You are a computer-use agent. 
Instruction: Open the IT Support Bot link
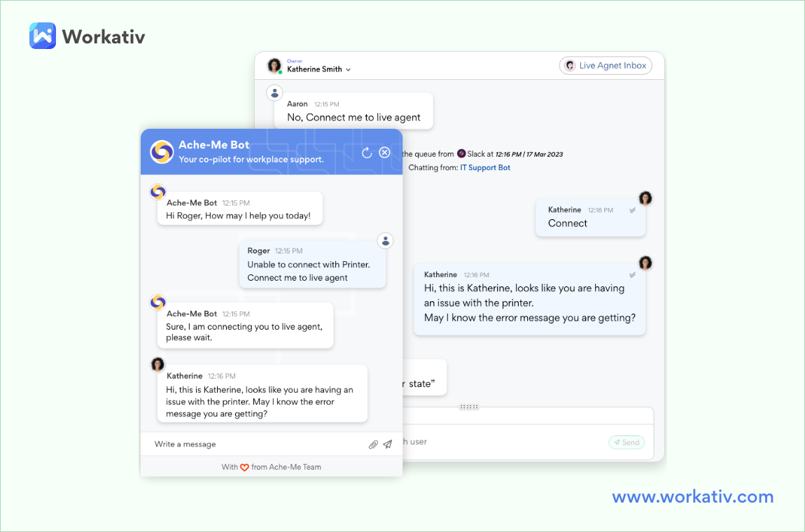(x=485, y=168)
